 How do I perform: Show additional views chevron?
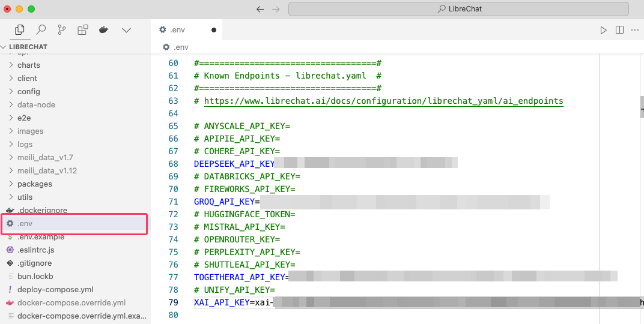tap(126, 29)
